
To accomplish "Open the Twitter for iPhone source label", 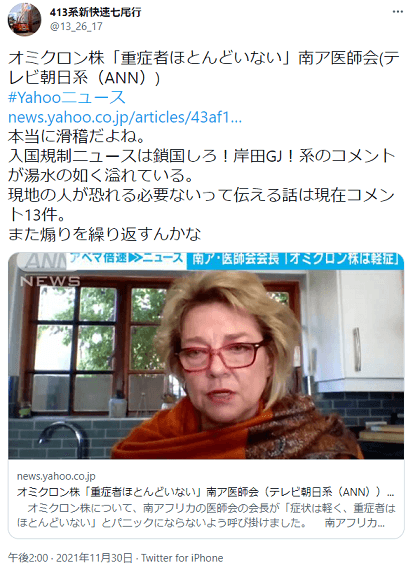I will (x=182, y=558).
